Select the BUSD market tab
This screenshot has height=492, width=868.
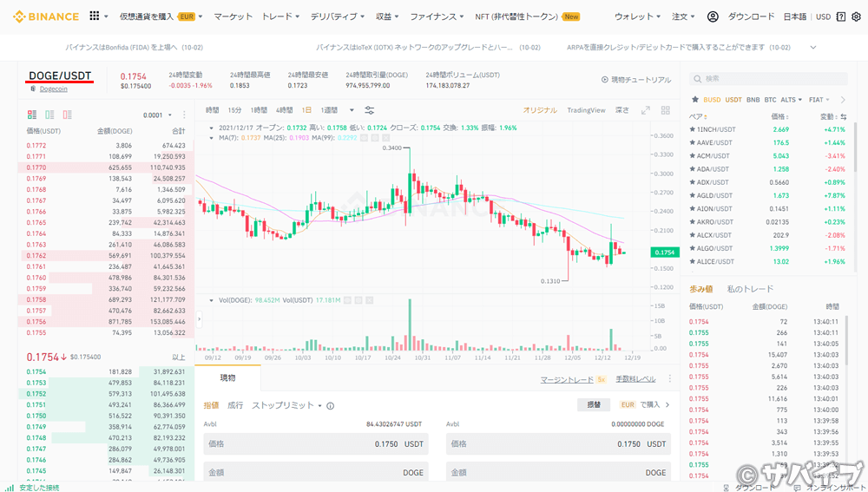point(712,100)
